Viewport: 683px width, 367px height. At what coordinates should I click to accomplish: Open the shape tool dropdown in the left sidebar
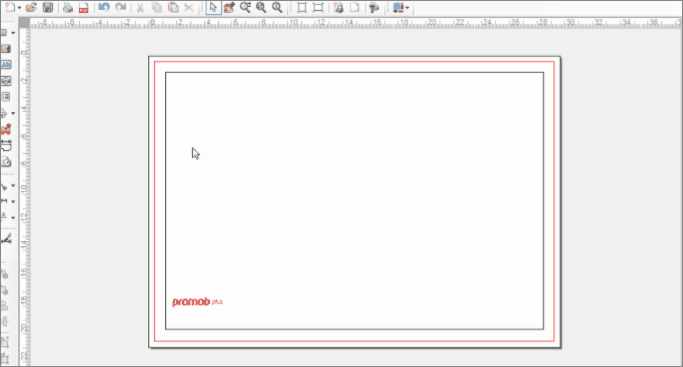click(13, 33)
